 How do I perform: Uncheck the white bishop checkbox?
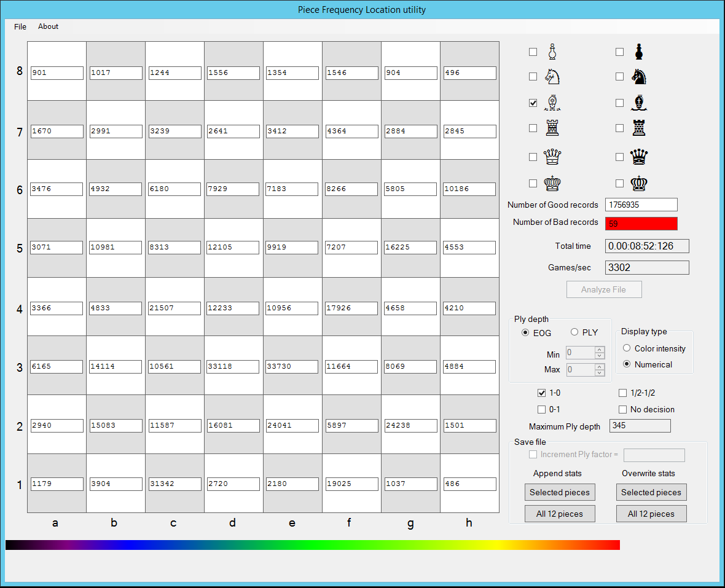(533, 103)
